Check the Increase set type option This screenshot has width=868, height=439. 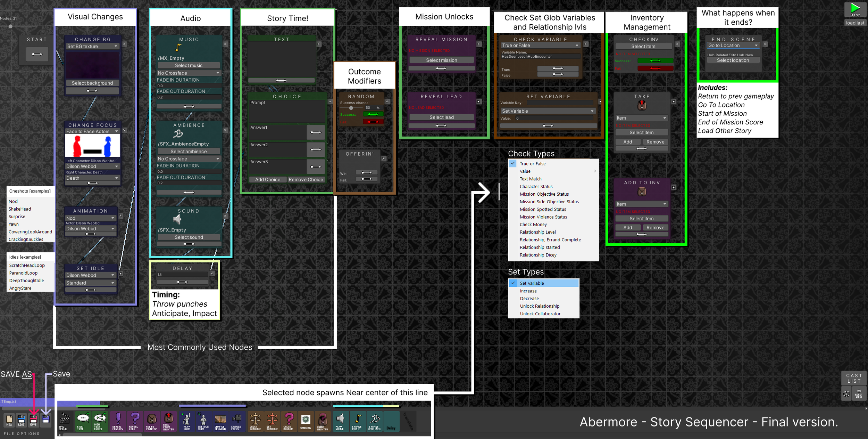[x=528, y=291]
